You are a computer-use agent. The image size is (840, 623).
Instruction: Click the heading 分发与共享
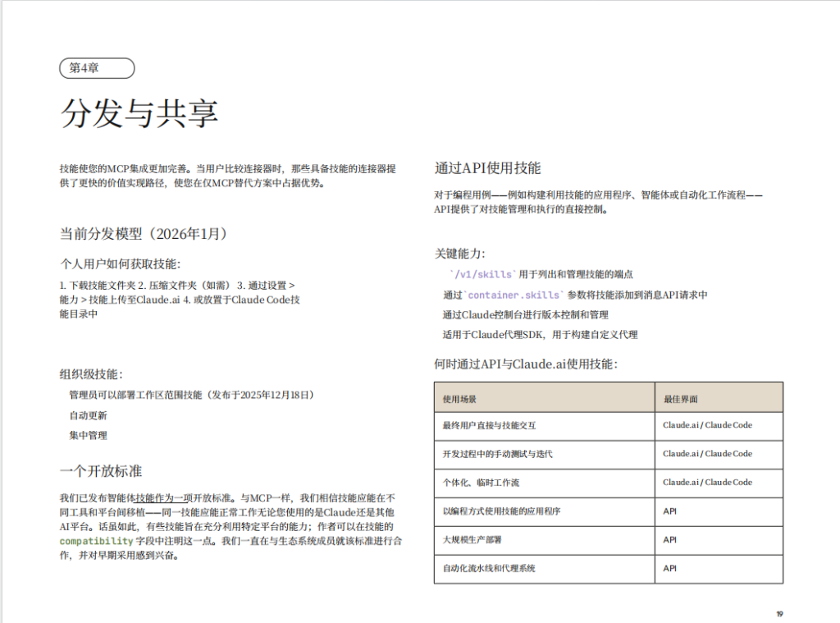[139, 113]
